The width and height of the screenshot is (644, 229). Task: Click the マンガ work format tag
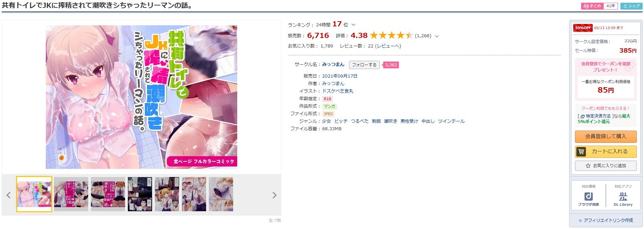click(x=330, y=106)
